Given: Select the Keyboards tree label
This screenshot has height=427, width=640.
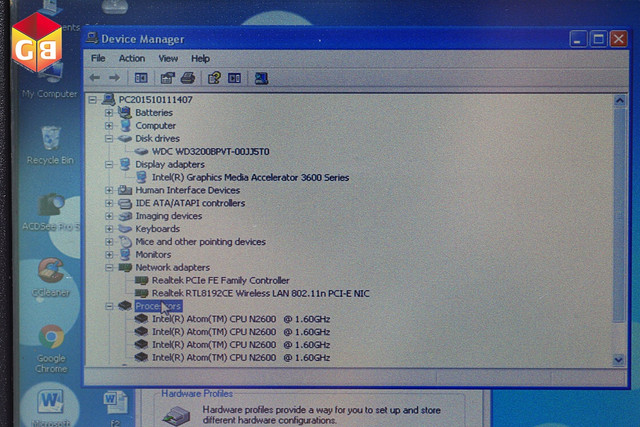Looking at the screenshot, I should 158,229.
